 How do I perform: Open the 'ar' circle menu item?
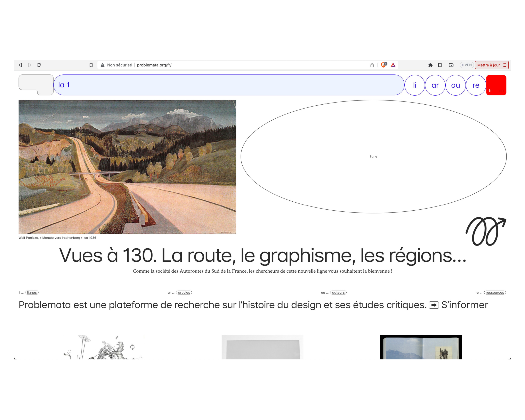coord(435,85)
